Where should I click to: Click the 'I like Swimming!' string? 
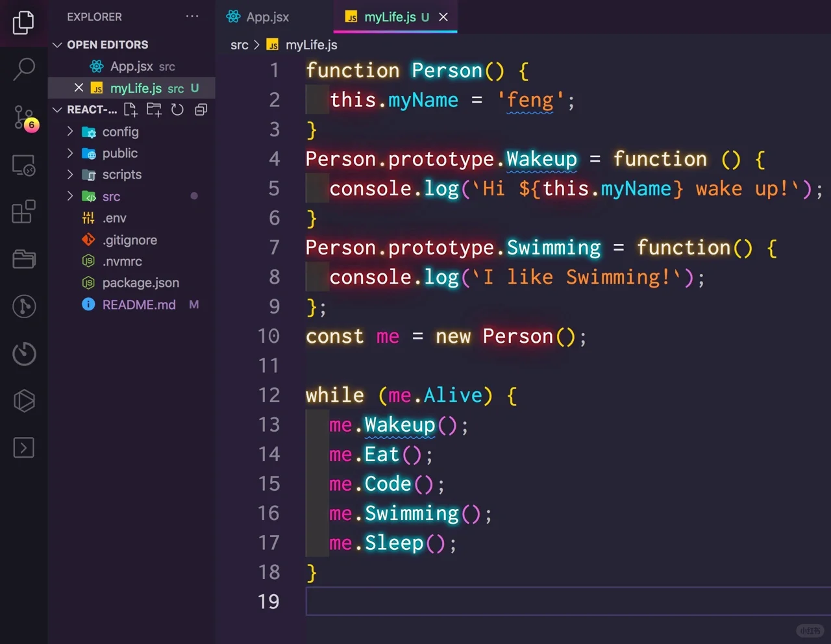click(577, 277)
